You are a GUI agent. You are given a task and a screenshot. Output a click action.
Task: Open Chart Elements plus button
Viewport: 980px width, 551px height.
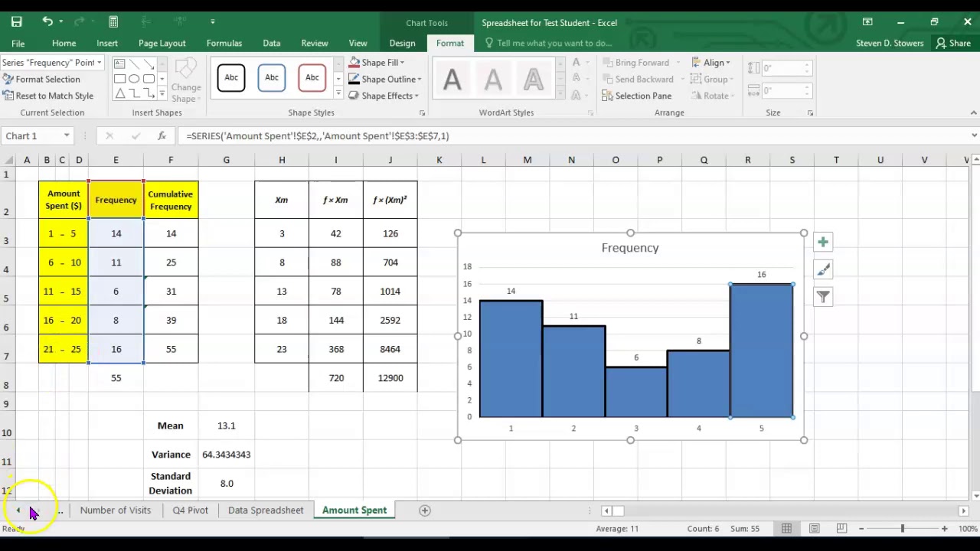tap(823, 243)
